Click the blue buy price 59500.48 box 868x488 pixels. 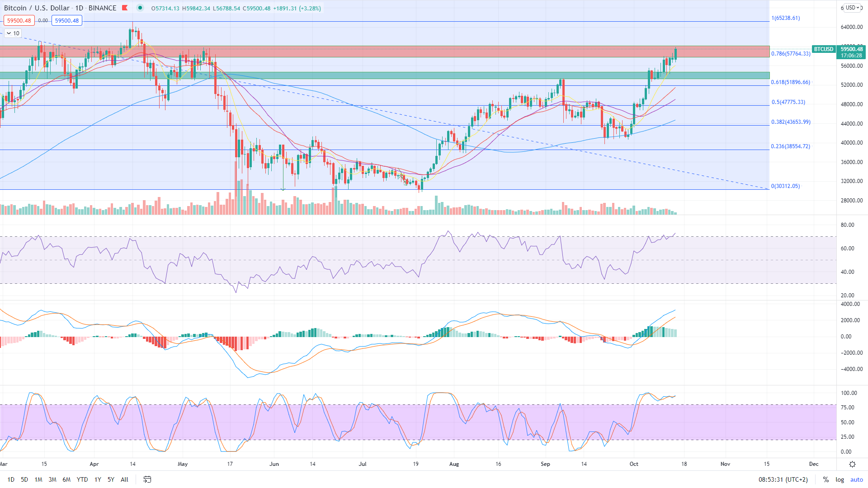(66, 20)
